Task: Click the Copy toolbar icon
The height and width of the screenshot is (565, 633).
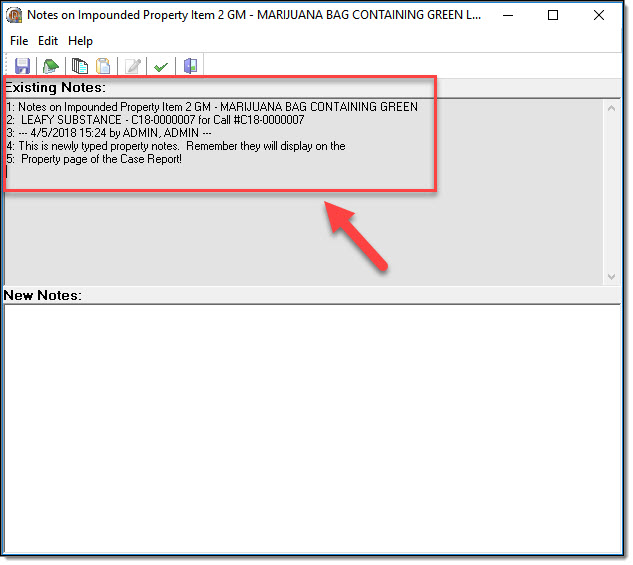Action: pos(80,67)
